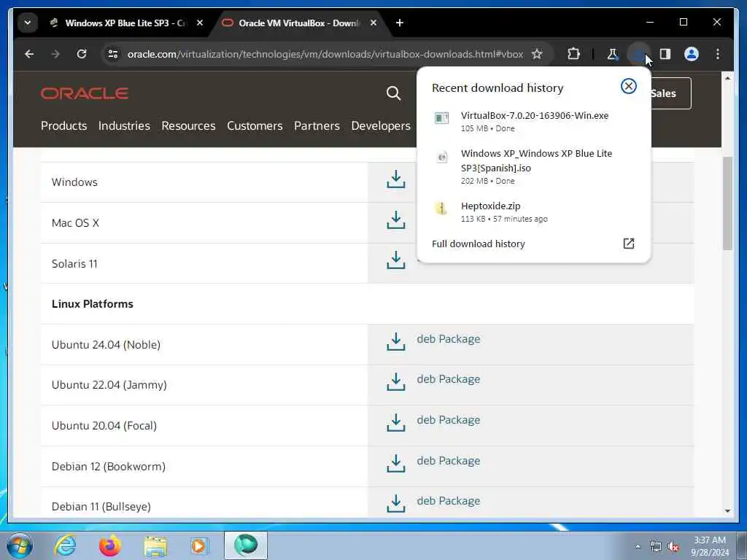Click the Ubuntu 24.04 (Noble) download icon
Screen dimensions: 747x560
pos(396,342)
